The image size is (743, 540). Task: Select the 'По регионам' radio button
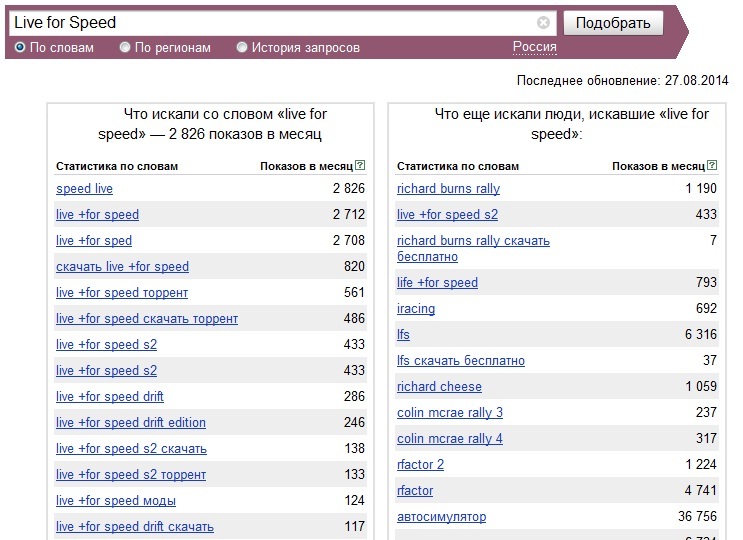click(x=125, y=47)
